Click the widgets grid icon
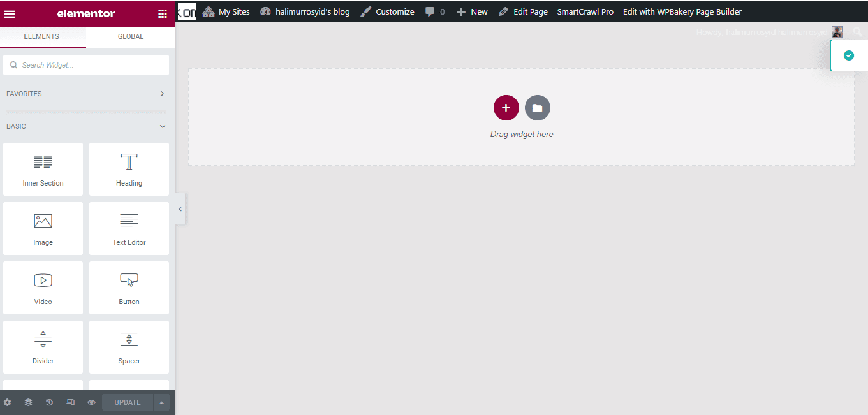The image size is (868, 415). coord(163,13)
